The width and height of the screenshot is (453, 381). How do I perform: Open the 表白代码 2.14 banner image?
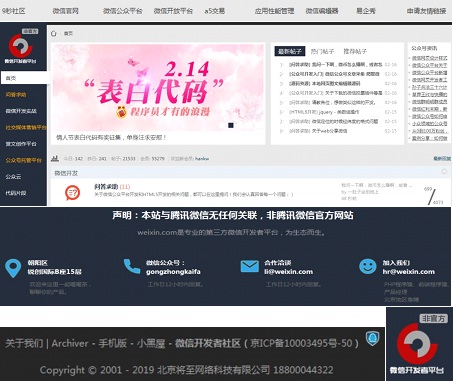(158, 87)
